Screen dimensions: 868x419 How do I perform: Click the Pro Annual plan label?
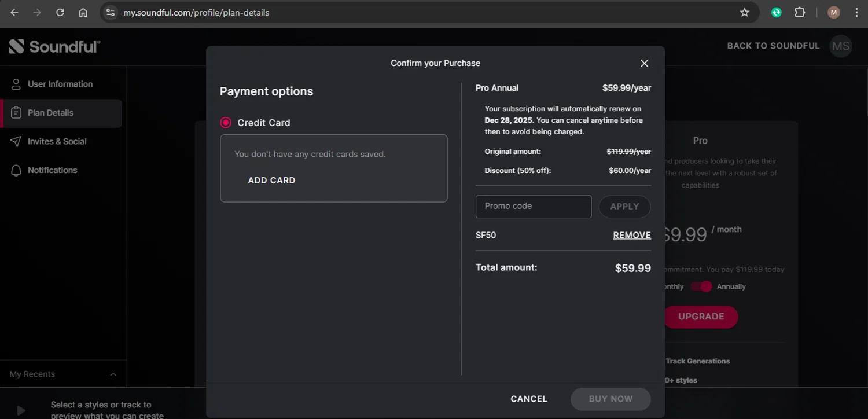pos(497,88)
